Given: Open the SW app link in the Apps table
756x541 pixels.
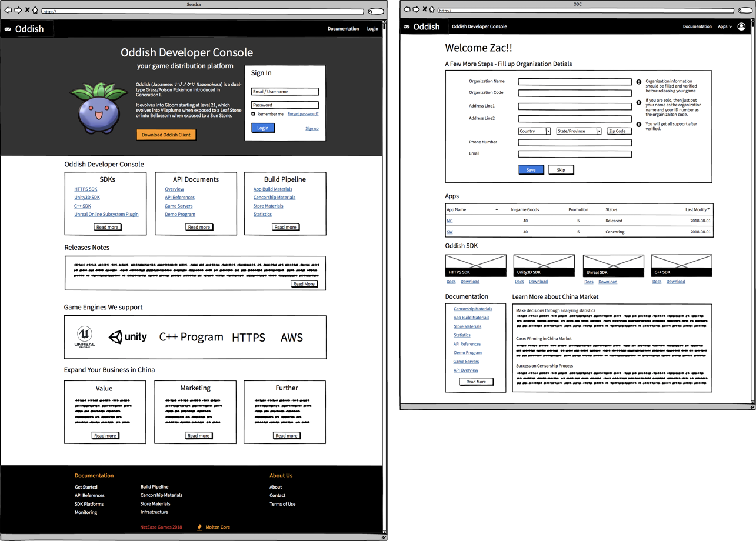Looking at the screenshot, I should pyautogui.click(x=449, y=232).
